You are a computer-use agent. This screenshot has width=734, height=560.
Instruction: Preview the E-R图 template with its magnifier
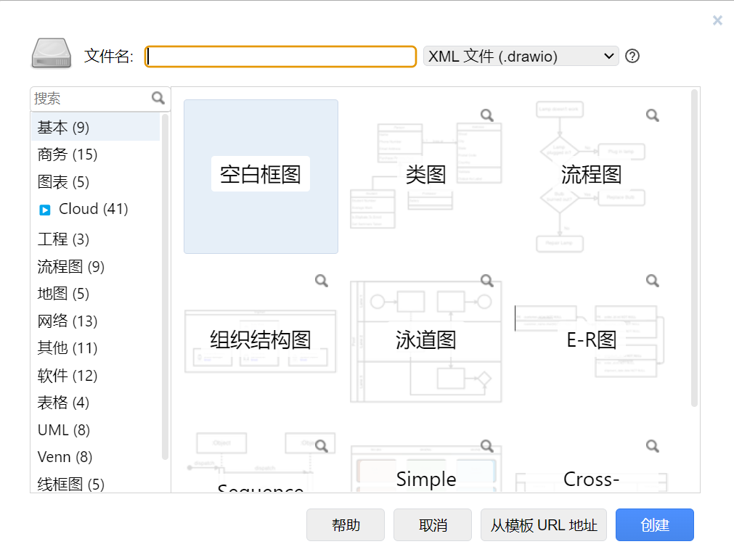click(653, 281)
